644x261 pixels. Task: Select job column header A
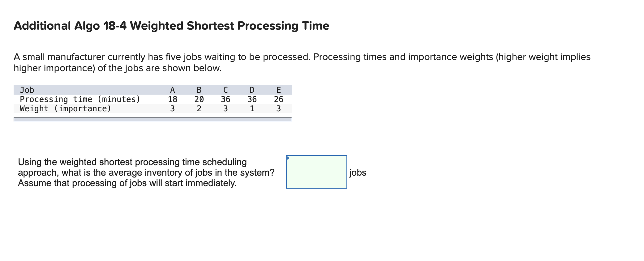pos(172,90)
